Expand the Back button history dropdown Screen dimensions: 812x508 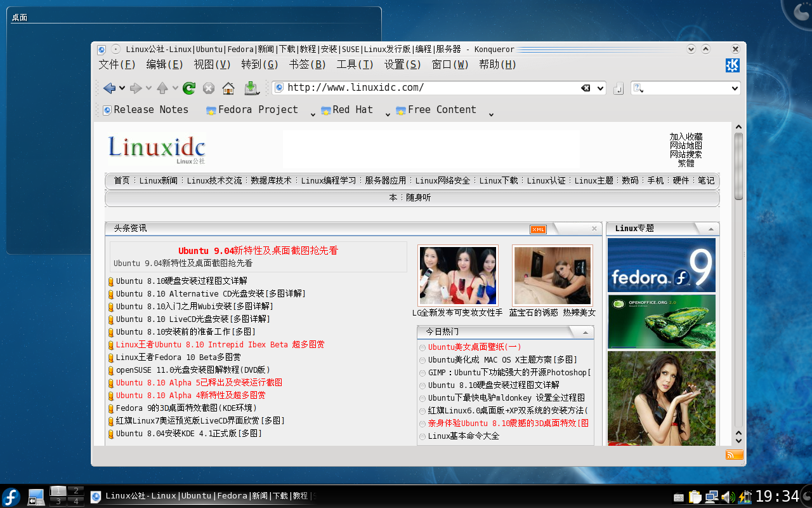(x=121, y=88)
